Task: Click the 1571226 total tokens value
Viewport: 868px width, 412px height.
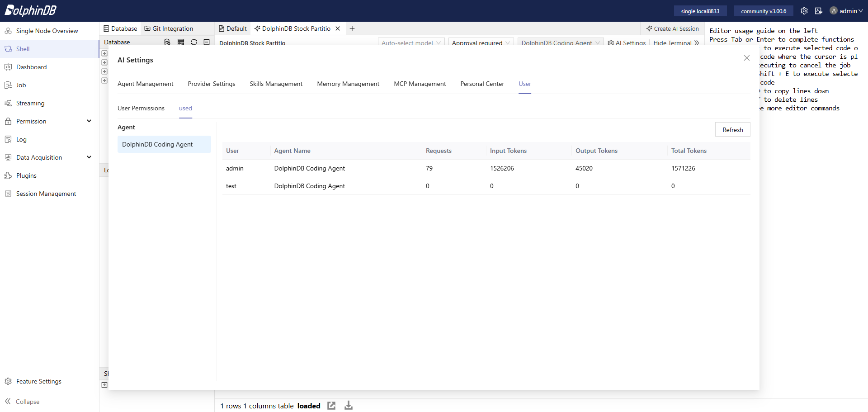Action: (683, 168)
